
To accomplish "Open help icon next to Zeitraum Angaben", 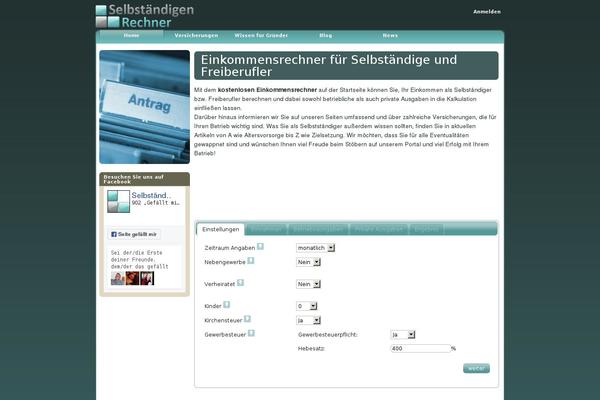I will coord(260,247).
